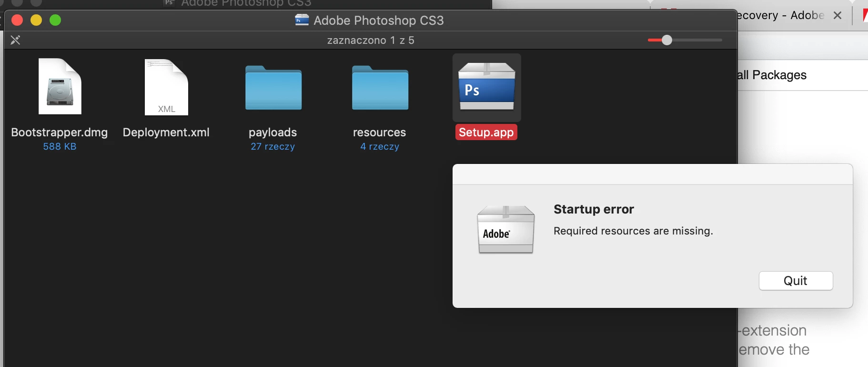Click the 'all Packages' heading in browser window

pos(772,75)
